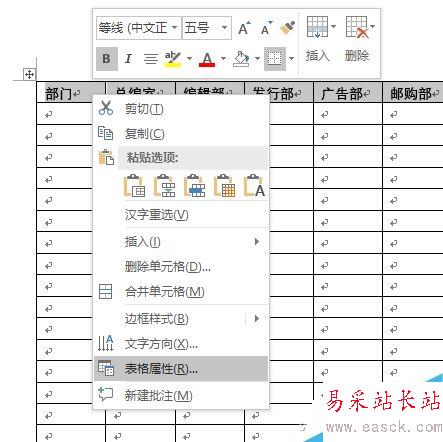Click the 插入 table insert icon

(317, 27)
